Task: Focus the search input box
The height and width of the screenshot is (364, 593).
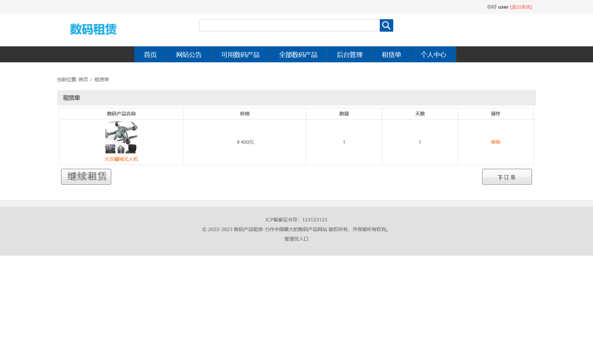Action: (290, 25)
